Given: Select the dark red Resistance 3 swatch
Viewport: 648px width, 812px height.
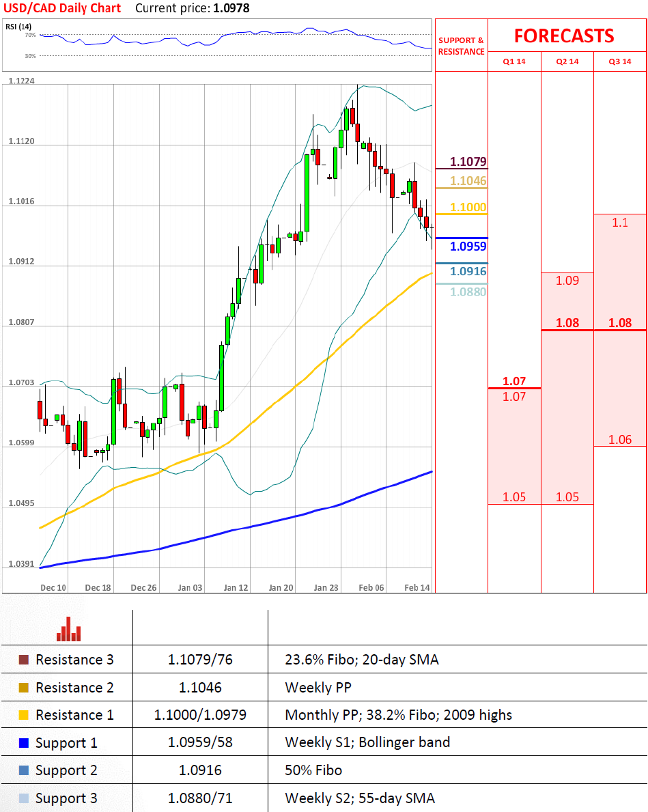Looking at the screenshot, I should pyautogui.click(x=24, y=660).
